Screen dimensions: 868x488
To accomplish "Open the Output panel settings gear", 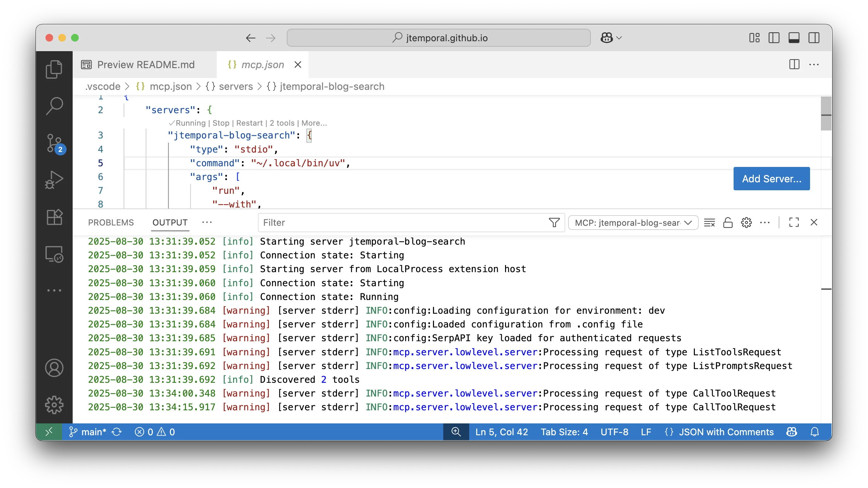I will [x=746, y=222].
